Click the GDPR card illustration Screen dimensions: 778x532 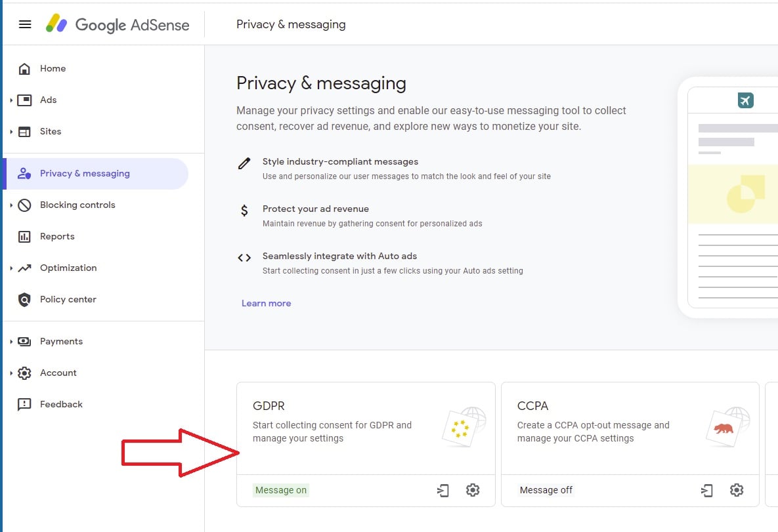pyautogui.click(x=463, y=428)
